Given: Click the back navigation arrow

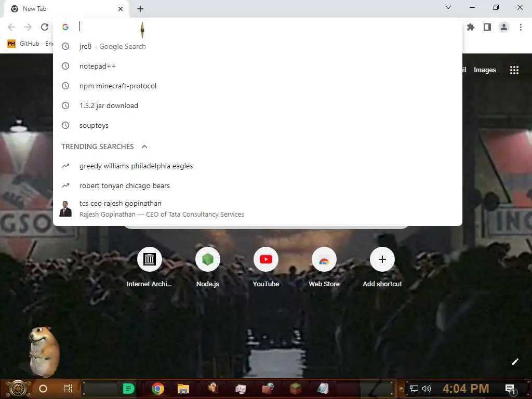Looking at the screenshot, I should (x=11, y=27).
